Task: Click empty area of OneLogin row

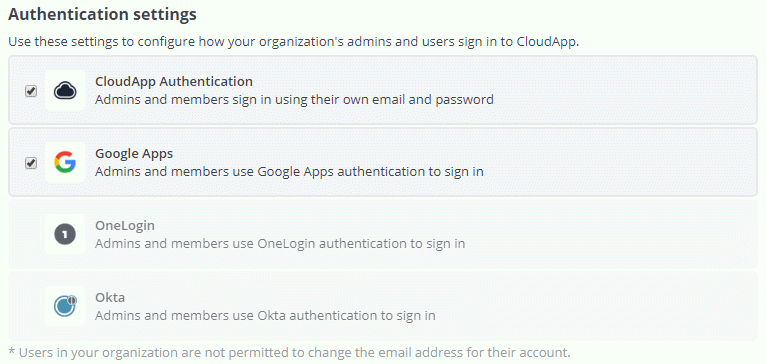Action: click(611, 235)
